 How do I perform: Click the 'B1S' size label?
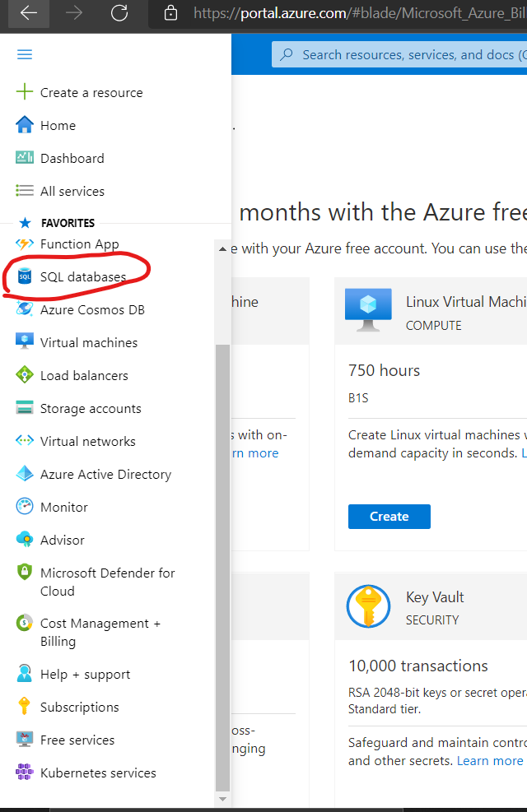[358, 397]
